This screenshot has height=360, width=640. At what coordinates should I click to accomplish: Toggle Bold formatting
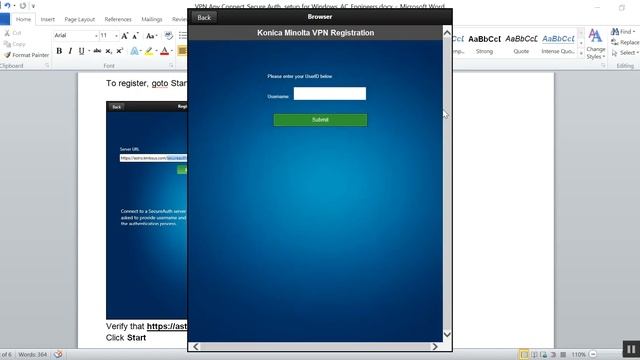[x=59, y=51]
